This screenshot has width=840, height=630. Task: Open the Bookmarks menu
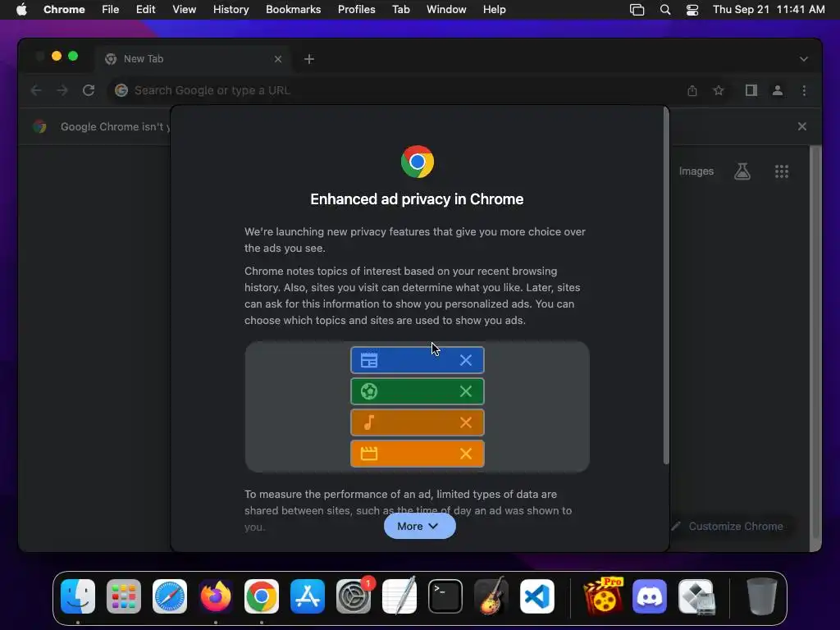point(293,10)
